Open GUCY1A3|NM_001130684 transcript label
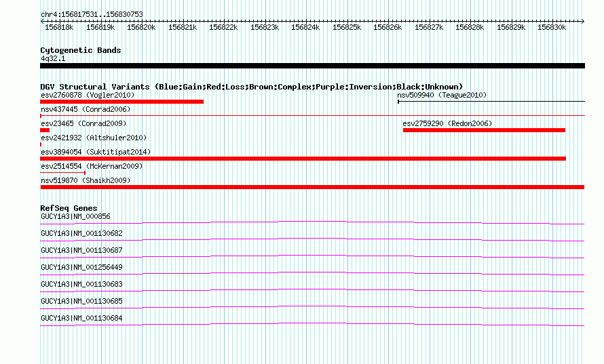Viewport: 604px width, 364px height. tap(81, 318)
